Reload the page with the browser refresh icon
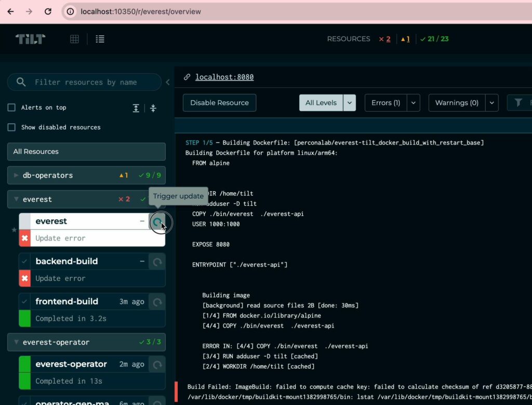 (x=48, y=11)
